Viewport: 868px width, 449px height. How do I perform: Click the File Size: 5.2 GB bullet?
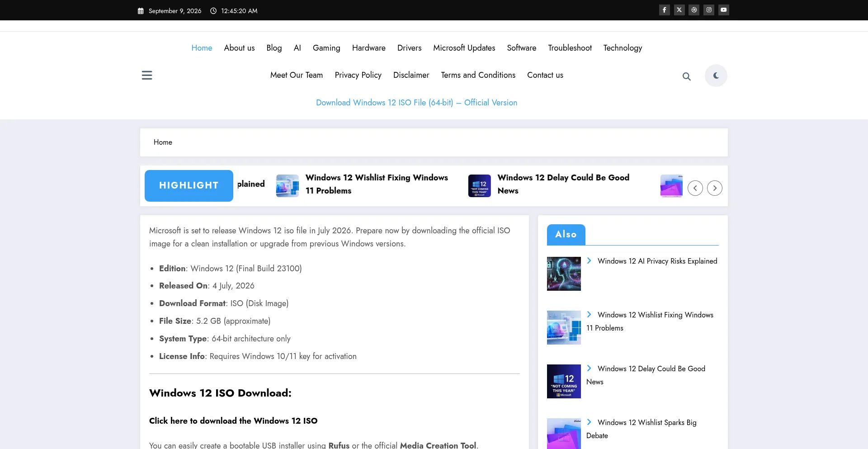click(x=215, y=321)
